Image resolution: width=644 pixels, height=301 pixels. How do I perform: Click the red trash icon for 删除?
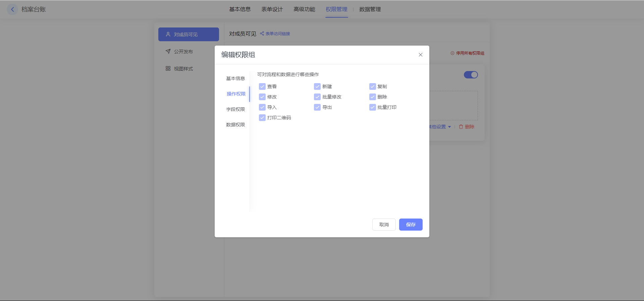point(461,127)
